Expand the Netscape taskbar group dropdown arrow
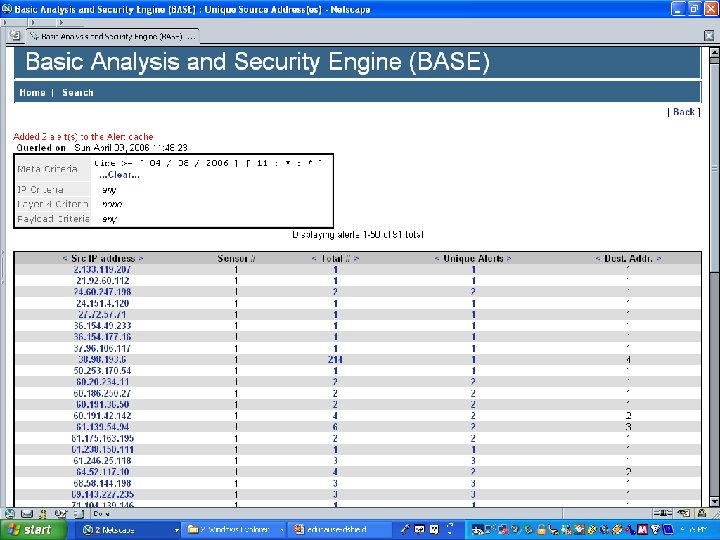720x540 pixels. 176,530
